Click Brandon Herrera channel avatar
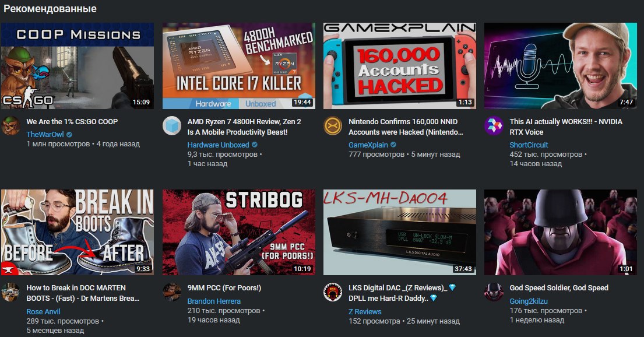The image size is (644, 337). 172,292
